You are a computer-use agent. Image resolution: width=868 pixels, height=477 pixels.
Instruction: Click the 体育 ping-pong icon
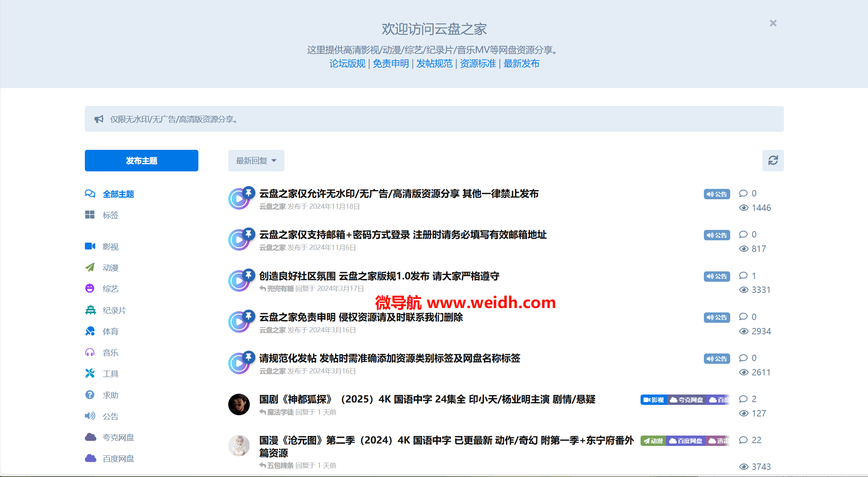click(90, 331)
